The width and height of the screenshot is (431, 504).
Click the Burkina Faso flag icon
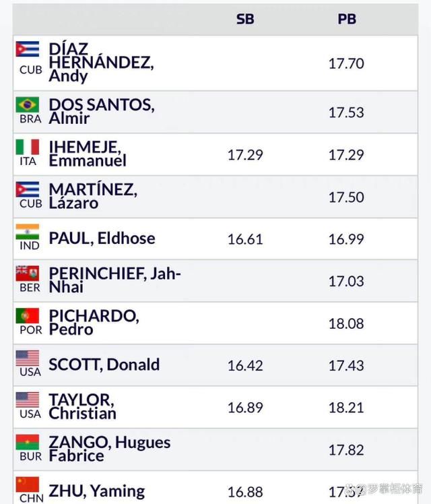(x=28, y=442)
